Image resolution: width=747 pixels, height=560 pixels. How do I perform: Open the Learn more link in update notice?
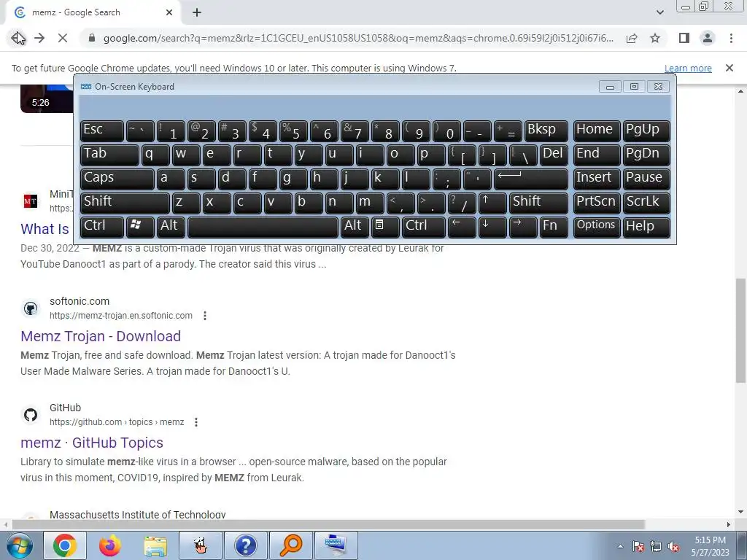688,68
